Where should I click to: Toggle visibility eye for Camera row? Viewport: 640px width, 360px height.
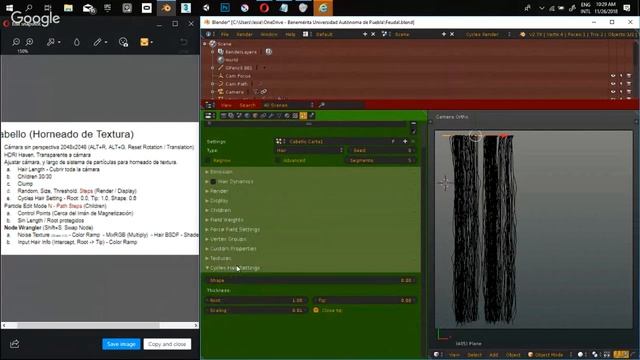[x=613, y=92]
